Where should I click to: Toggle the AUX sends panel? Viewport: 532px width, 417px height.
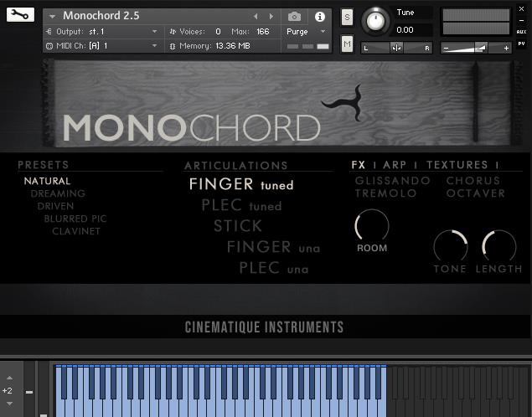tap(521, 32)
